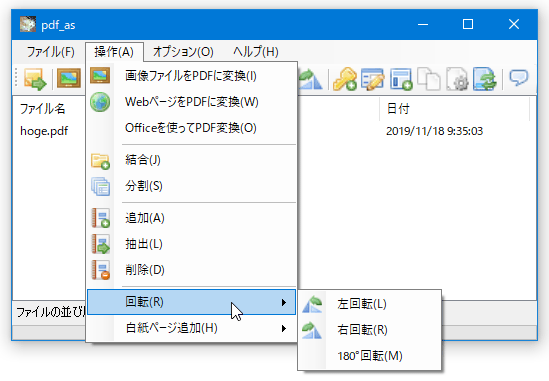The image size is (549, 381).
Task: Expand the 回転(R) submenu arrow
Action: coord(284,302)
